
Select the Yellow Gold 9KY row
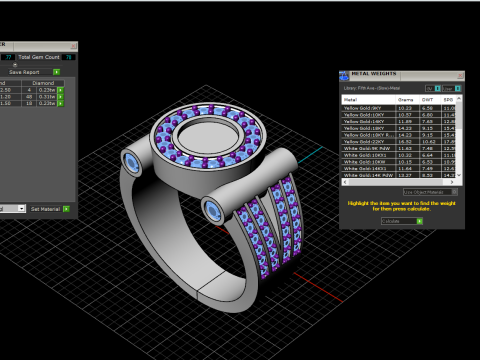click(399, 108)
